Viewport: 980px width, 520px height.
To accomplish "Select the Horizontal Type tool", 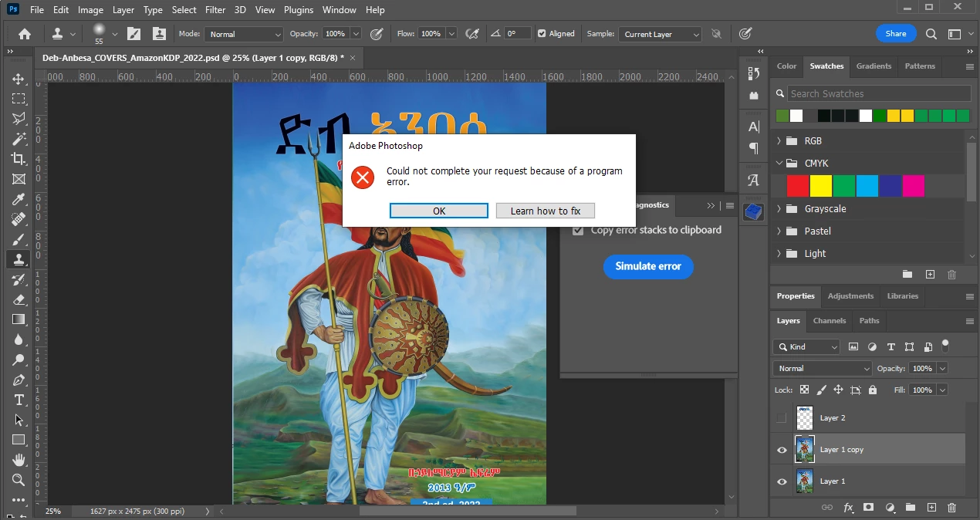I will (19, 400).
